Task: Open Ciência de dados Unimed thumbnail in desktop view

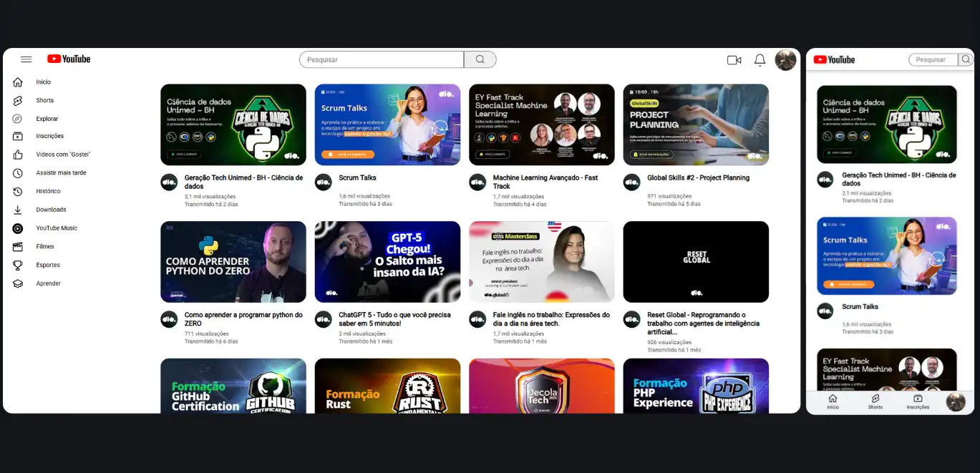Action: [233, 125]
